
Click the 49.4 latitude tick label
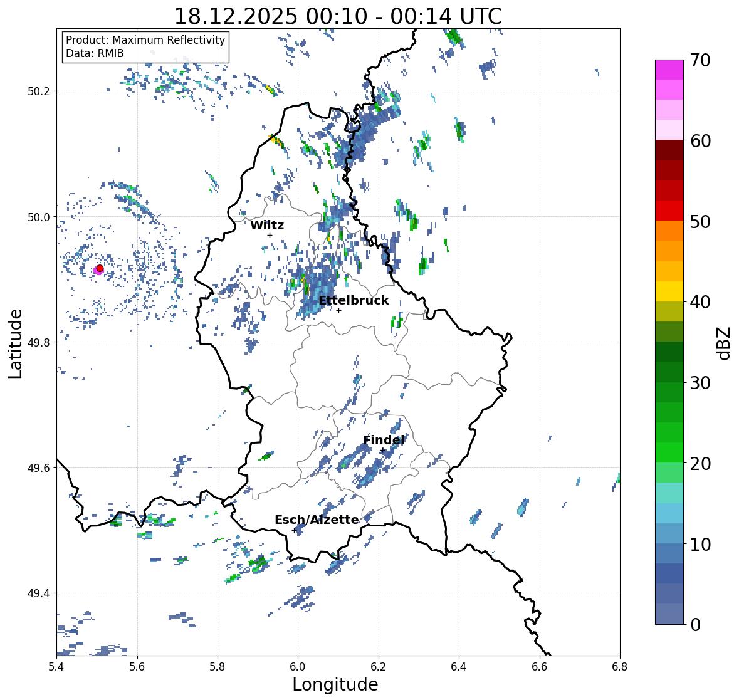39,593
